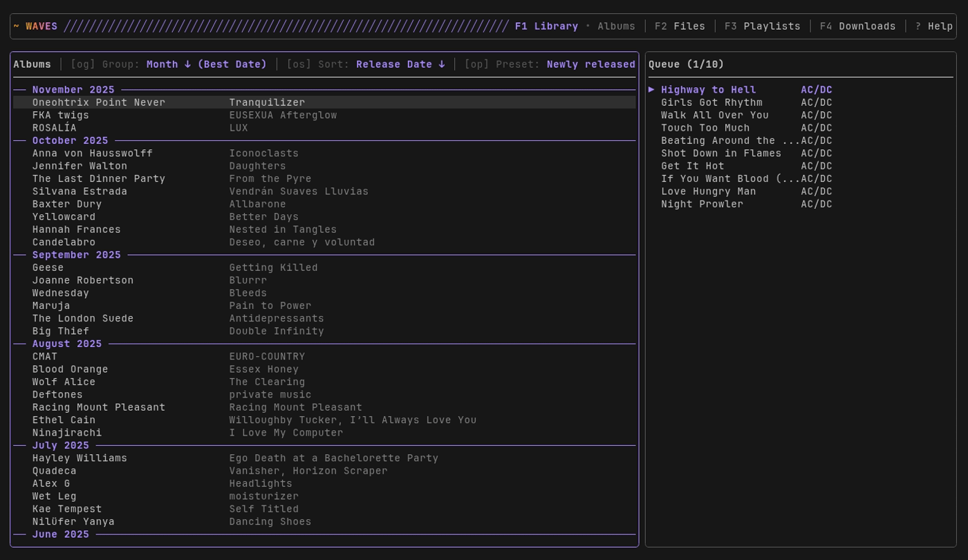968x560 pixels.
Task: Switch to the F2 Files tab
Action: (680, 26)
